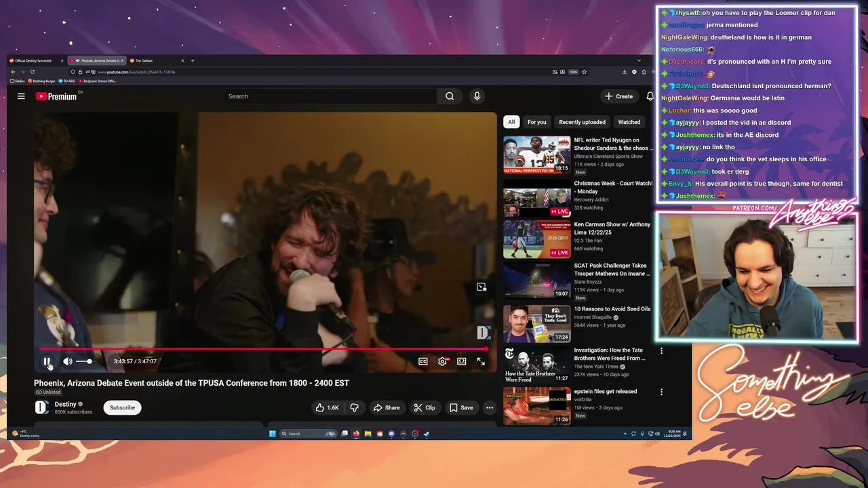Open the Create menu
This screenshot has width=868, height=488.
619,96
